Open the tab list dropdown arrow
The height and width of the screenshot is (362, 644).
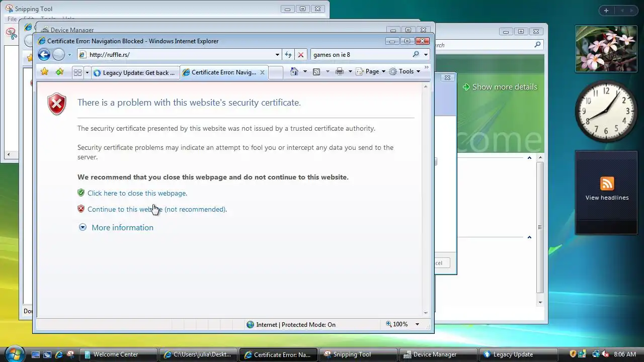[87, 72]
